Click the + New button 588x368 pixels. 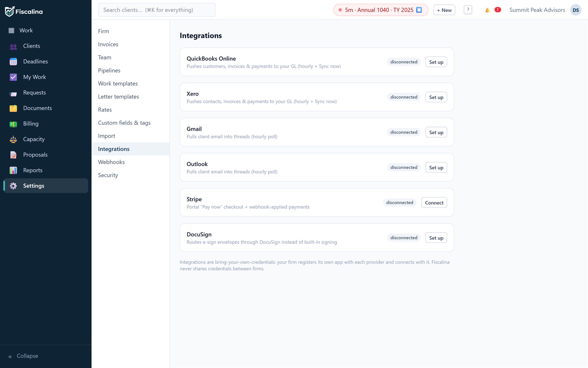tap(444, 10)
